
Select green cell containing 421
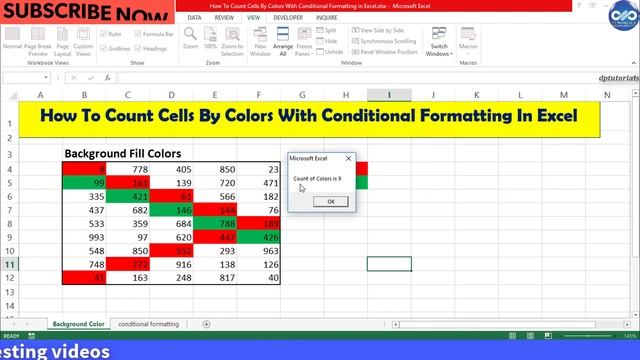click(x=128, y=197)
